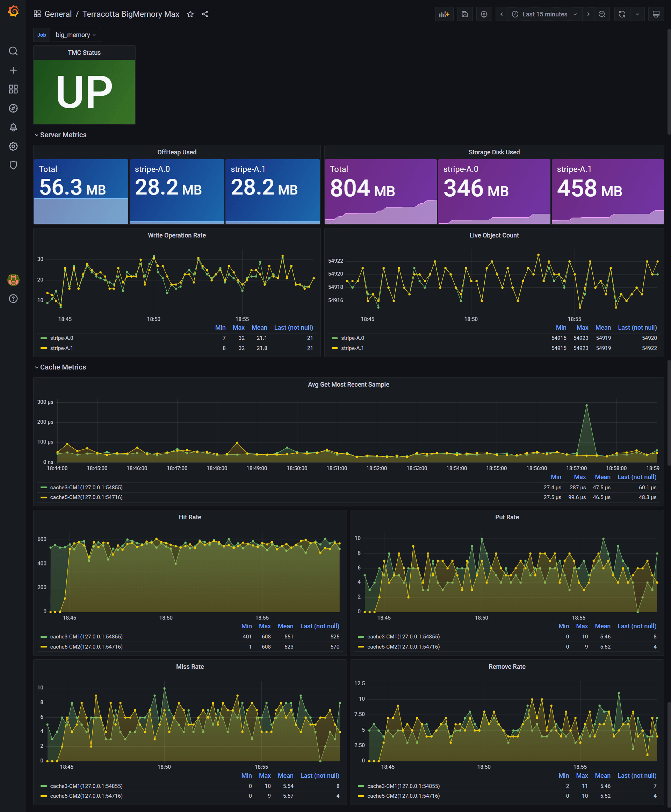Viewport: 671px width, 812px height.
Task: Sort Put Rate legend by Mean column
Action: pos(602,626)
